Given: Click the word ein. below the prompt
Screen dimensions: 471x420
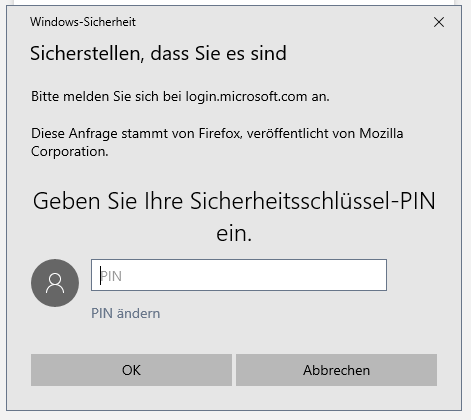Looking at the screenshot, I should coord(234,233).
